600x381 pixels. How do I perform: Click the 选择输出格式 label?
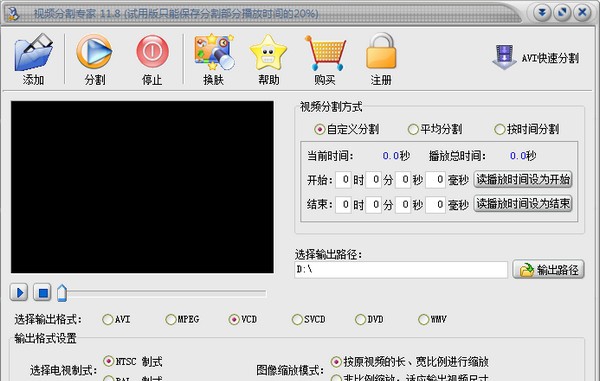click(48, 319)
